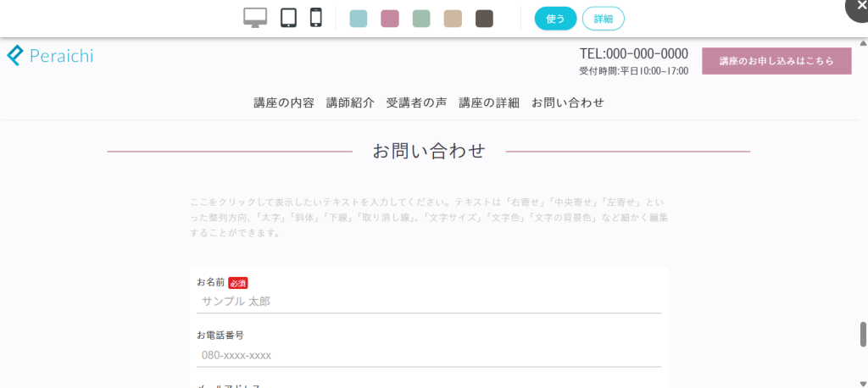Screen dimensions: 868x388
Task: Go to 受講者の声 section
Action: tap(416, 103)
